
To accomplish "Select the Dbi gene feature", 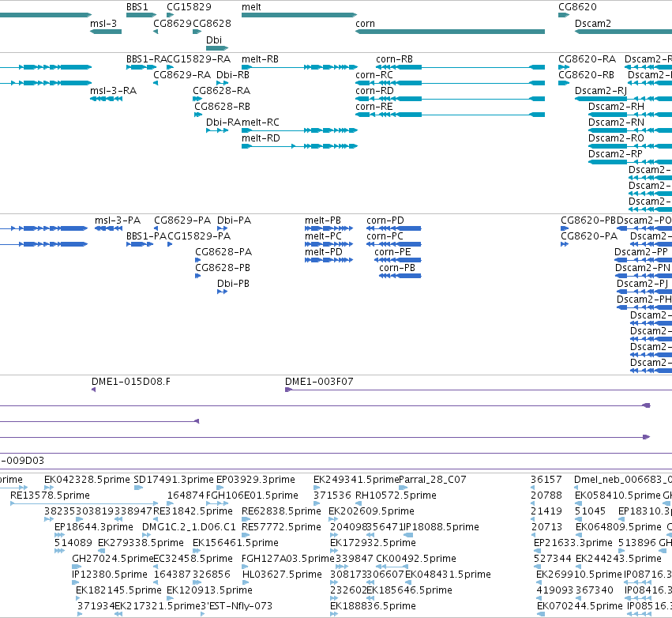I will pyautogui.click(x=217, y=48).
